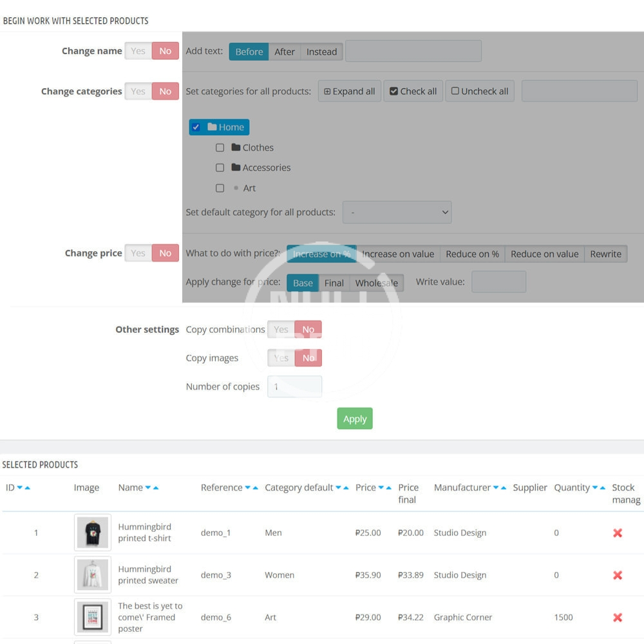This screenshot has width=644, height=644.
Task: Click red X stock icon for product 3
Action: [618, 617]
